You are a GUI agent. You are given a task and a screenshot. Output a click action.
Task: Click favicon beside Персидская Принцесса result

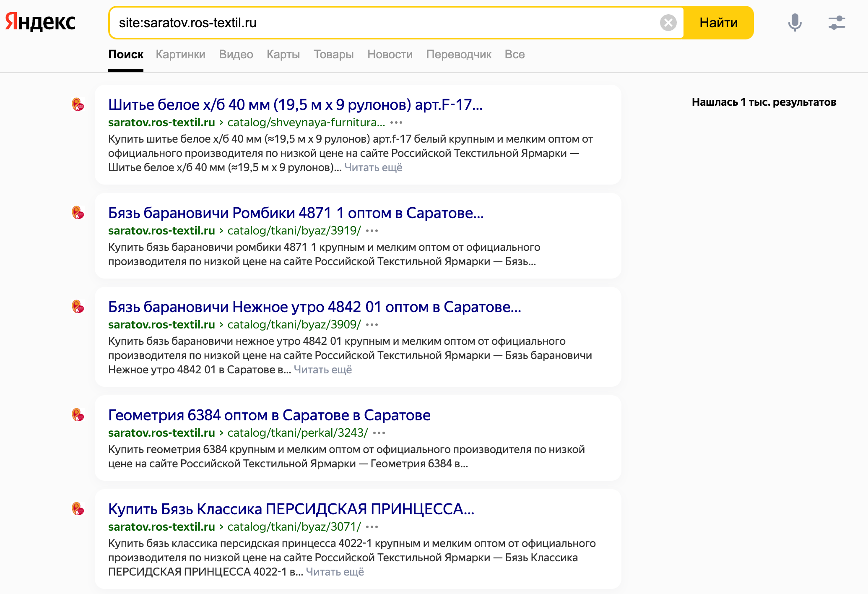[78, 508]
